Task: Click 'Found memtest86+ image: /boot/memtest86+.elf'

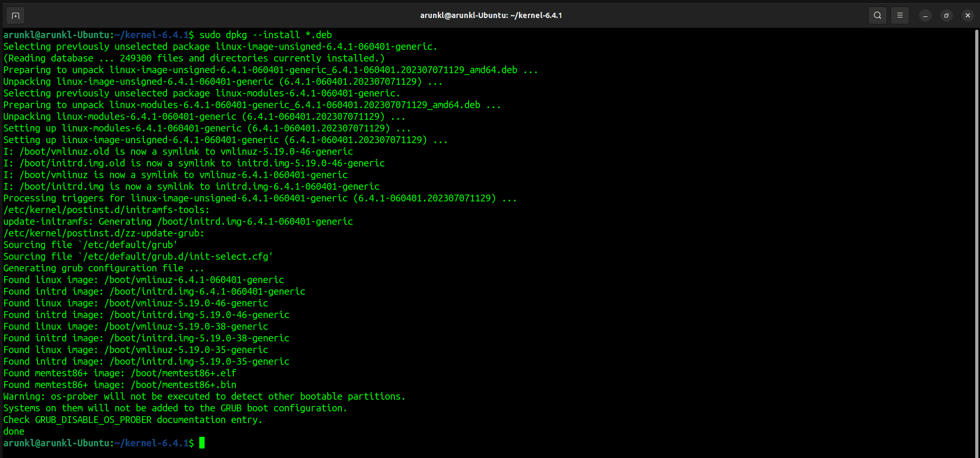Action: 120,373
